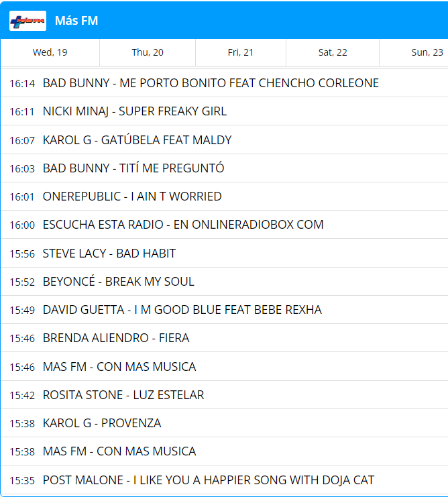Click MAS FM - Con Mas Musica at 15:46
448x497 pixels.
(x=119, y=367)
